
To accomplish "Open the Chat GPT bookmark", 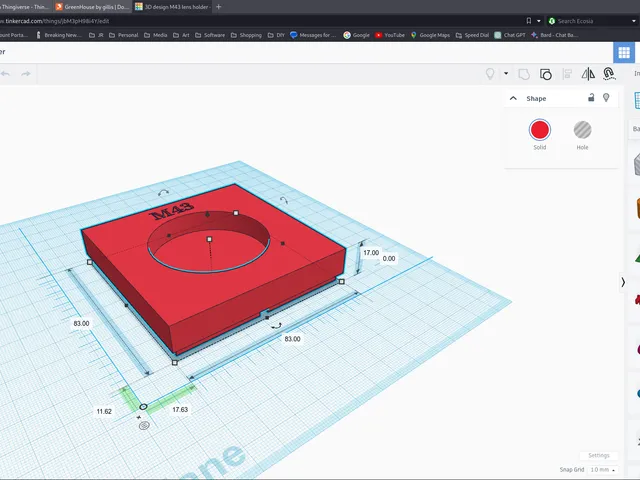I will click(510, 35).
